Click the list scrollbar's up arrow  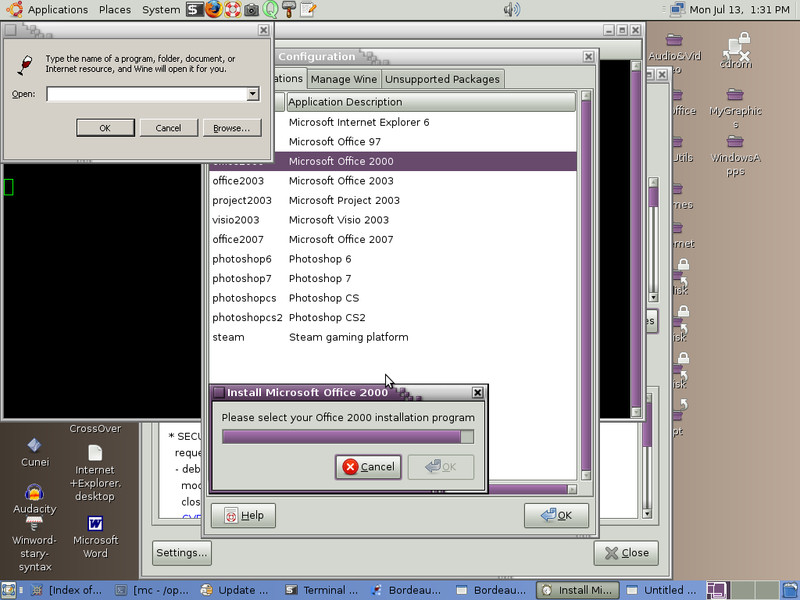click(586, 95)
